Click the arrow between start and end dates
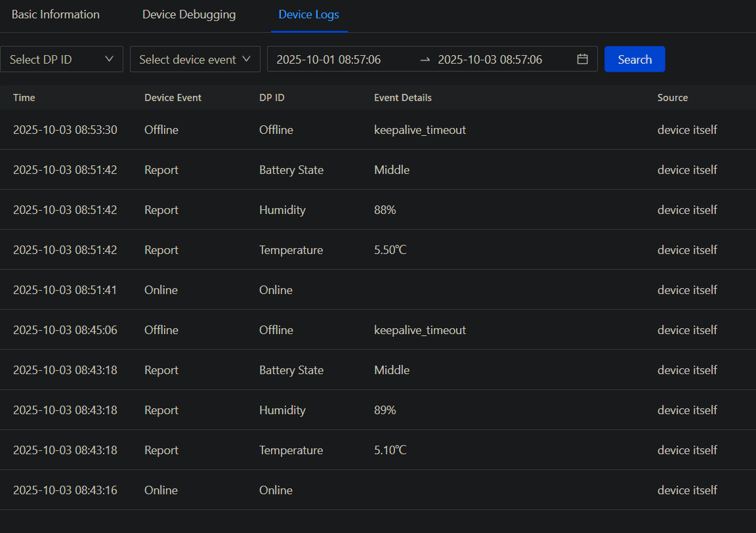The image size is (756, 533). (425, 59)
